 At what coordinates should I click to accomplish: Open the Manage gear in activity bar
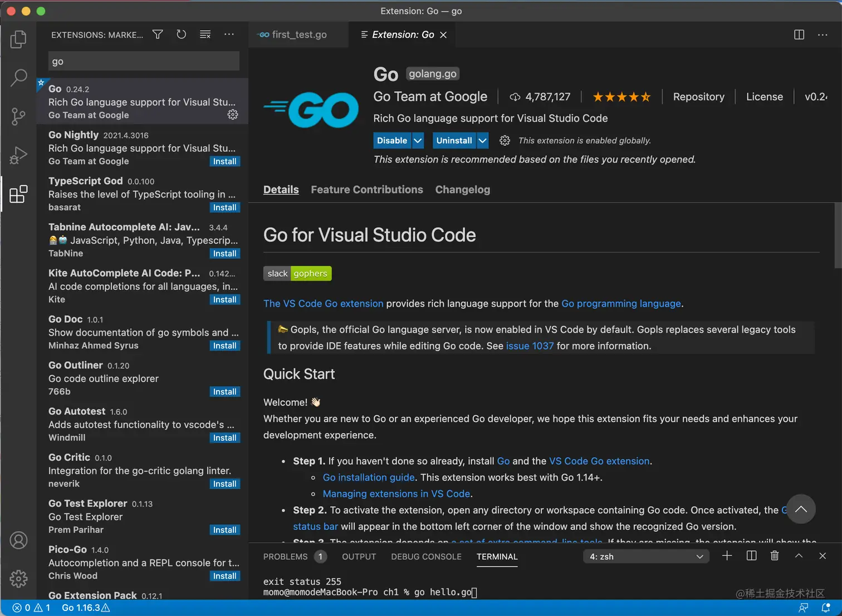pos(18,579)
